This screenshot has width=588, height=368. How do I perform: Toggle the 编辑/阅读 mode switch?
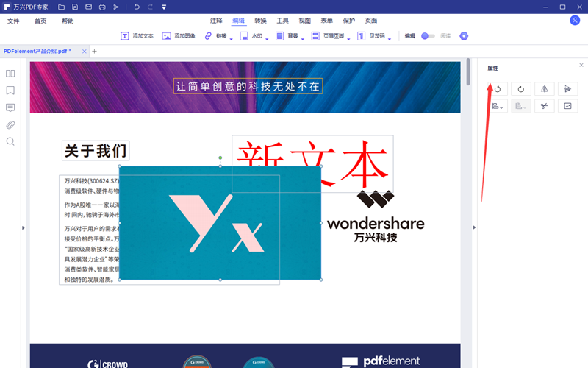click(428, 35)
